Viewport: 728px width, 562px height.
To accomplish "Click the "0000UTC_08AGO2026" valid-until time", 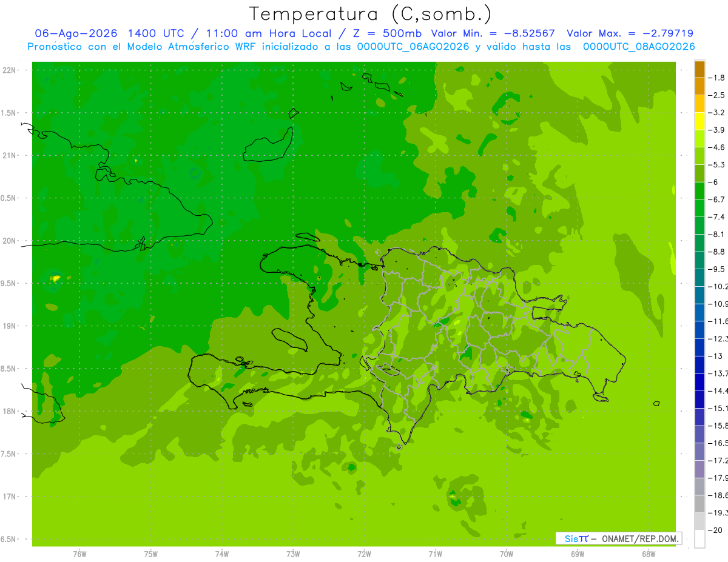I will (x=639, y=47).
